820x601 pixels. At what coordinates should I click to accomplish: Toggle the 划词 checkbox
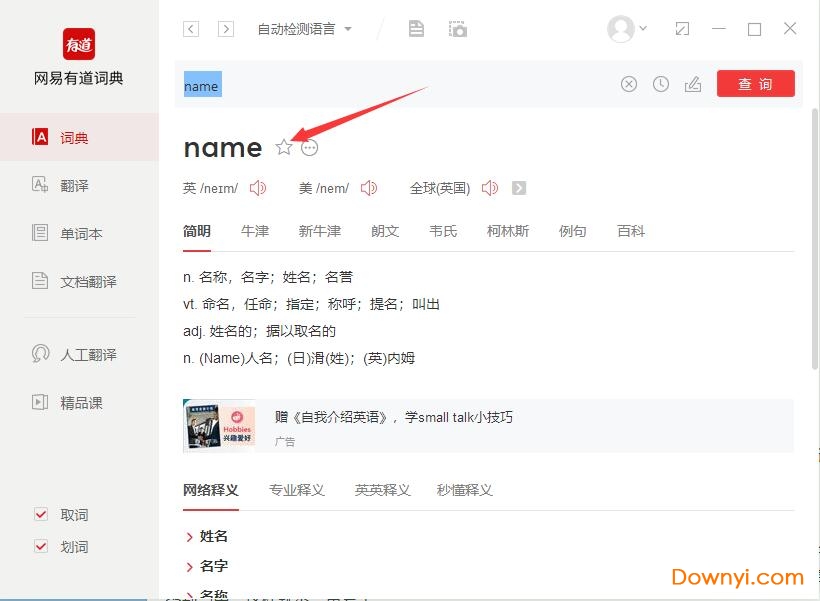point(41,547)
